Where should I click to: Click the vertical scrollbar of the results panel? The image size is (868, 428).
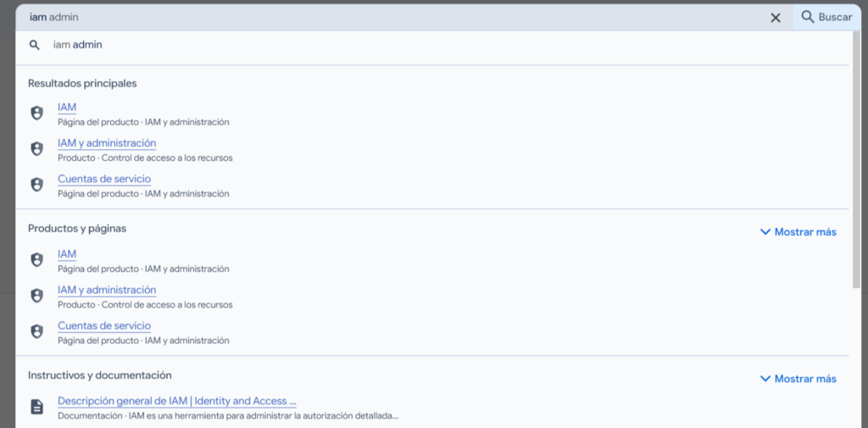[x=857, y=159]
